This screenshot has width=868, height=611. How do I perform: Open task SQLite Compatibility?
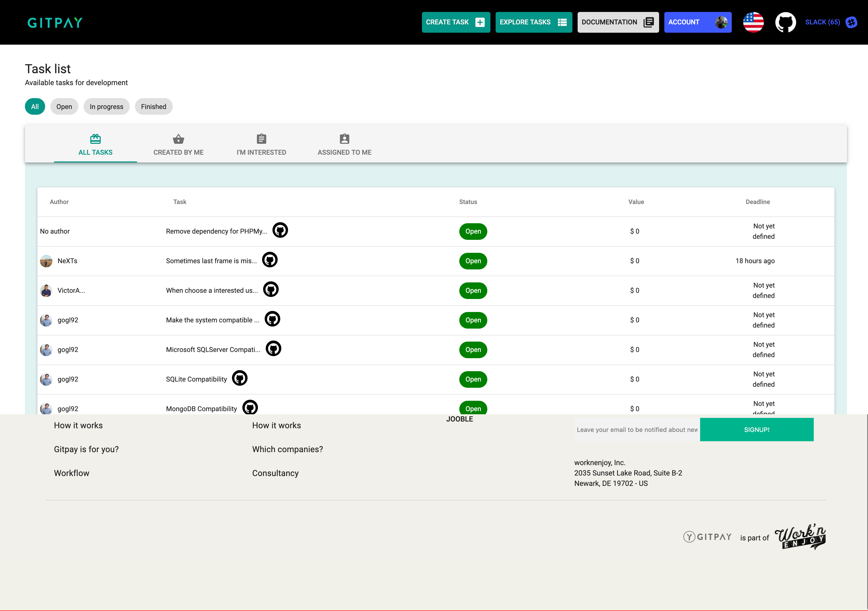(x=196, y=379)
